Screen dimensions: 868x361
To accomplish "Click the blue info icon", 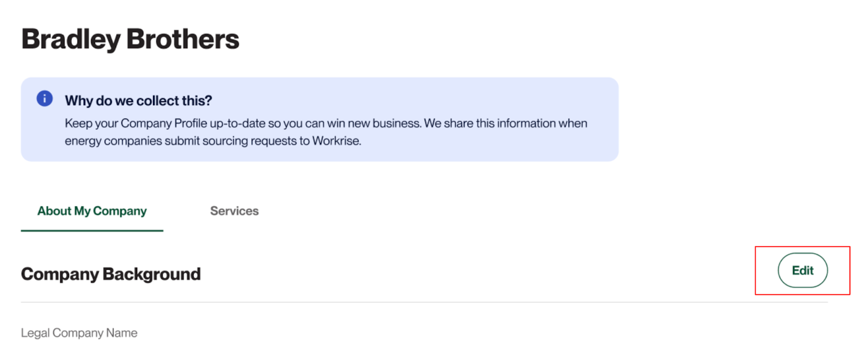I will pyautogui.click(x=44, y=99).
